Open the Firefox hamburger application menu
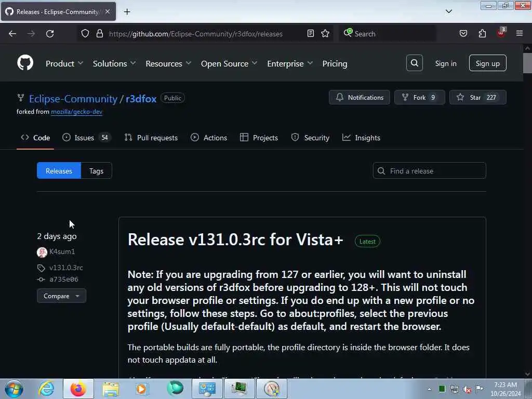Screen dimensions: 532x399 [x=520, y=33]
